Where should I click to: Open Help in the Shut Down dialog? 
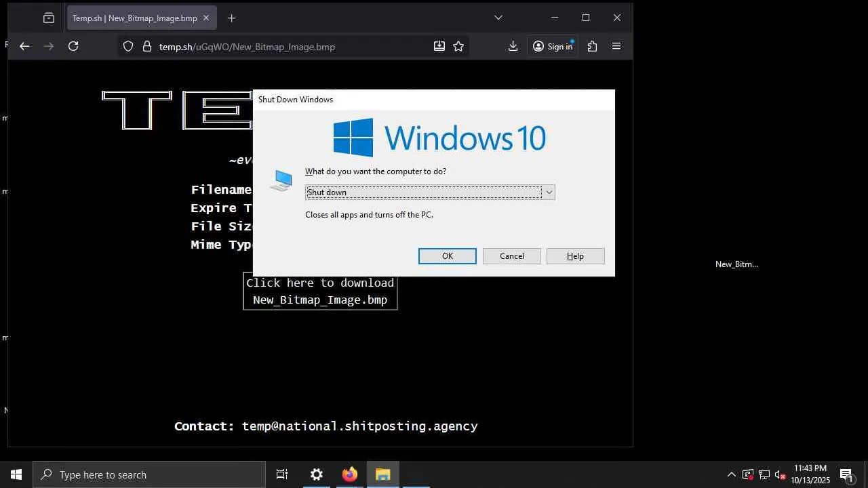click(x=576, y=256)
